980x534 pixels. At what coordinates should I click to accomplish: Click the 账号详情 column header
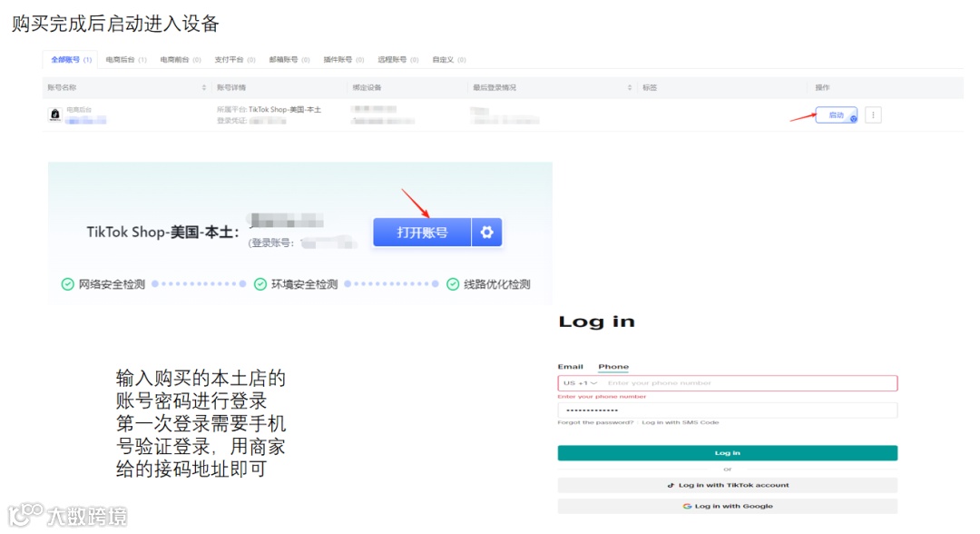click(x=231, y=87)
